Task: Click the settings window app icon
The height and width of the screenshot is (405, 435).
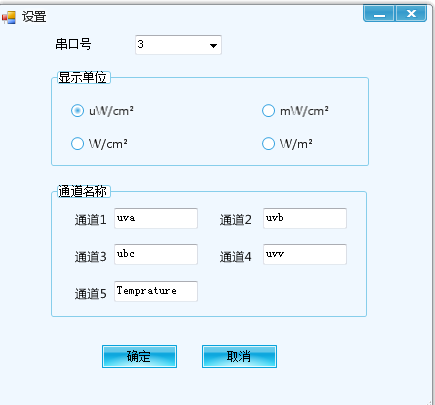Action: click(9, 17)
